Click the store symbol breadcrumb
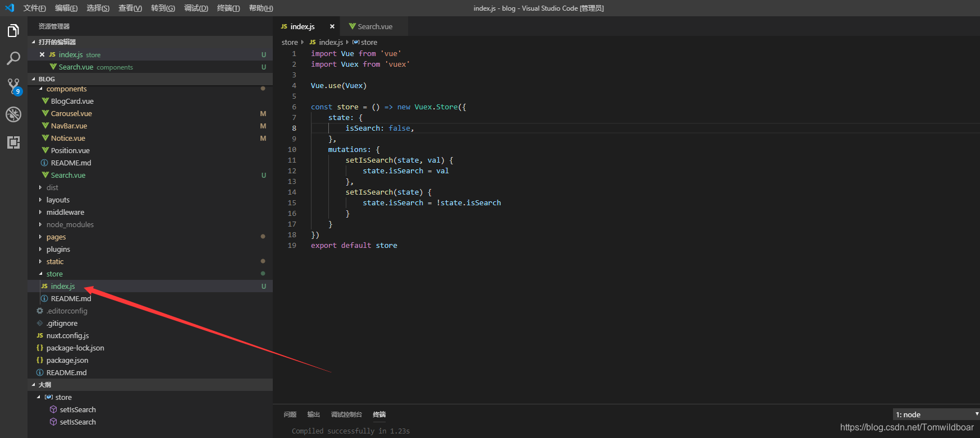This screenshot has height=438, width=980. coord(365,42)
